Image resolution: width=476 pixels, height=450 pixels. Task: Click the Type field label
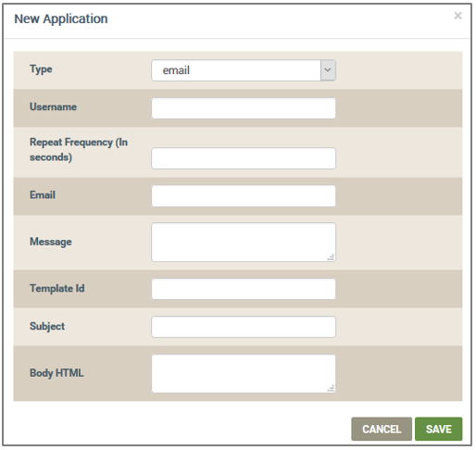click(x=41, y=69)
